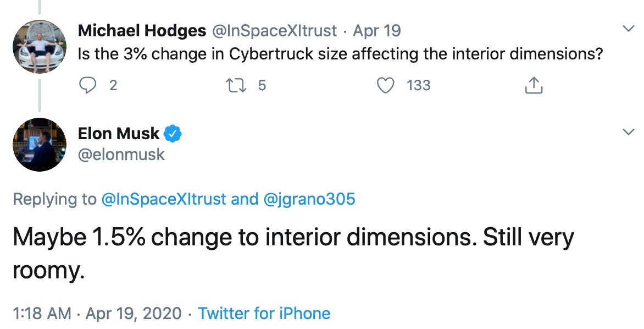644x329 pixels.
Task: Visit the @elonmusk handle
Action: tap(121, 154)
